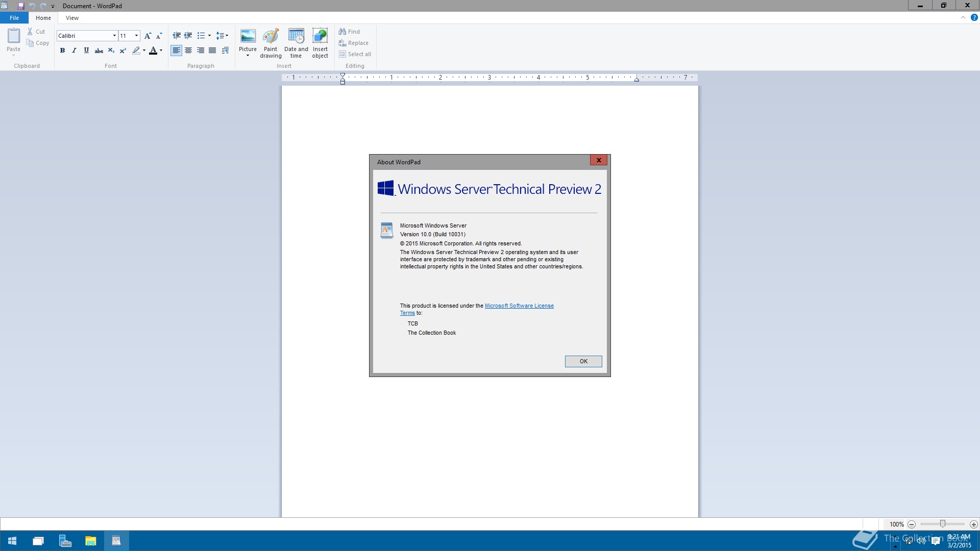
Task: Apply the text highlight color marker
Action: (136, 51)
